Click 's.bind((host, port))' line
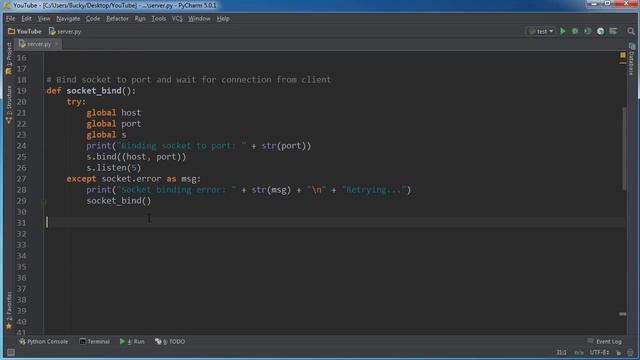The width and height of the screenshot is (640, 360). [136, 157]
